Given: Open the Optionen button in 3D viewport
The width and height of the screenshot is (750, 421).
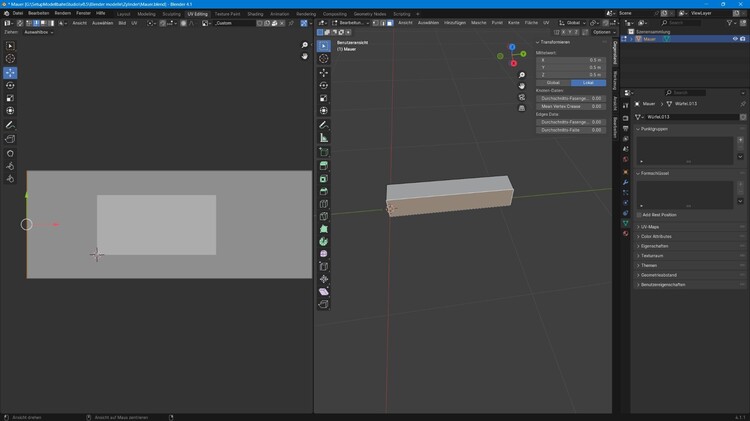Looking at the screenshot, I should pos(601,32).
